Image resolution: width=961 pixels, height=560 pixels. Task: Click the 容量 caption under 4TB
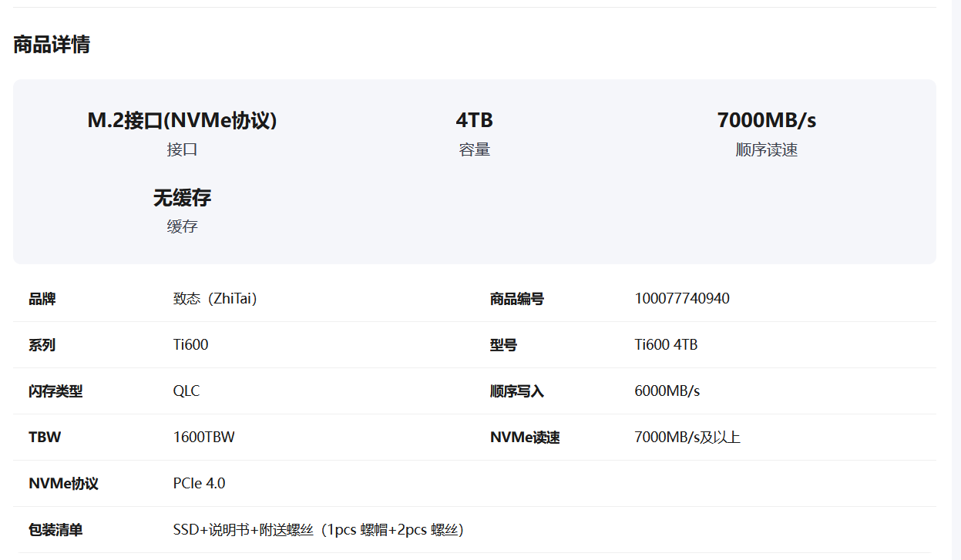(474, 150)
